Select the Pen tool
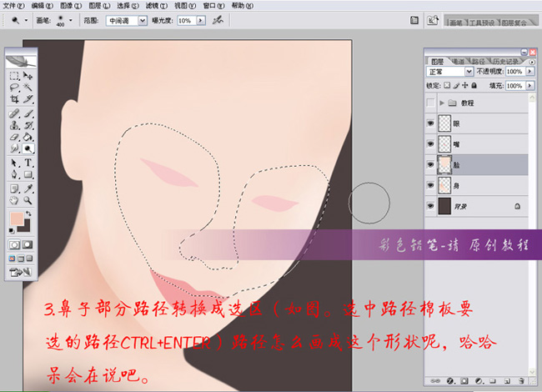Viewport: 542px width, 392px height. point(14,174)
